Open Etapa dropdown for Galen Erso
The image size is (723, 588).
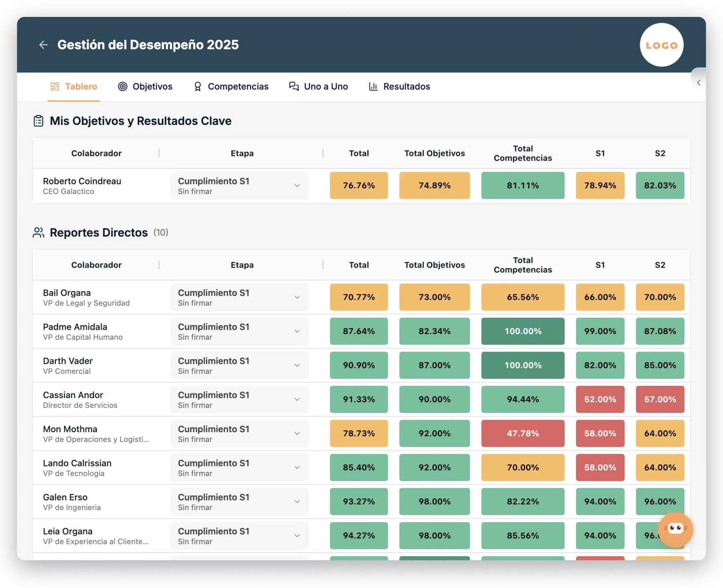click(240, 502)
